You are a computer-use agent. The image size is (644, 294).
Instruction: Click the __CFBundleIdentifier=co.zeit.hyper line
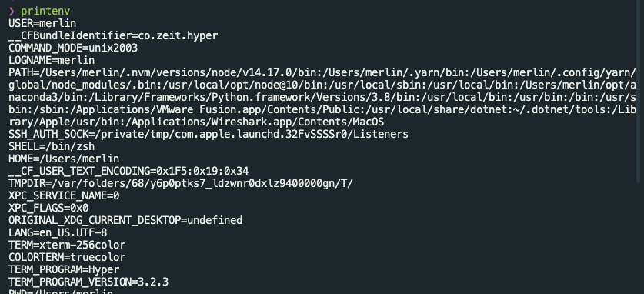(x=113, y=35)
